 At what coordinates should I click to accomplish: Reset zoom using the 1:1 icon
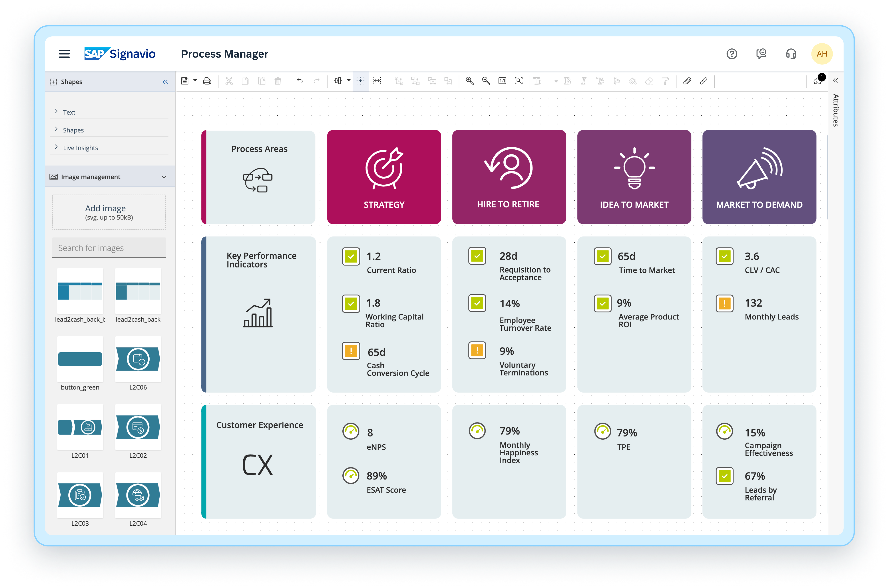point(502,81)
